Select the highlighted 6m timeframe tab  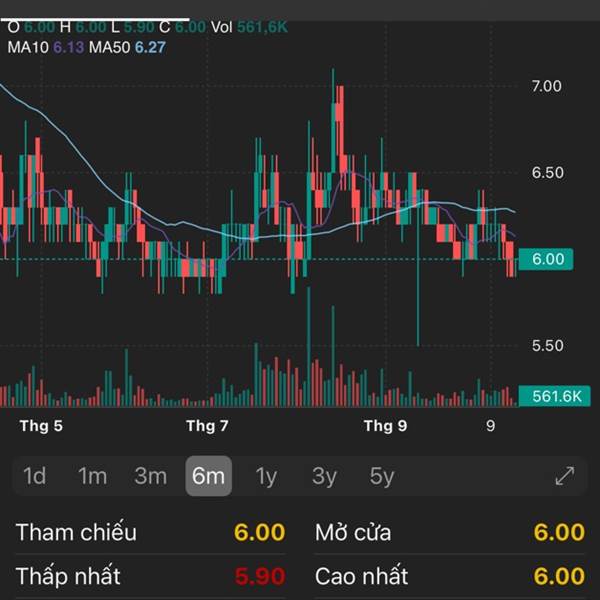click(x=209, y=476)
